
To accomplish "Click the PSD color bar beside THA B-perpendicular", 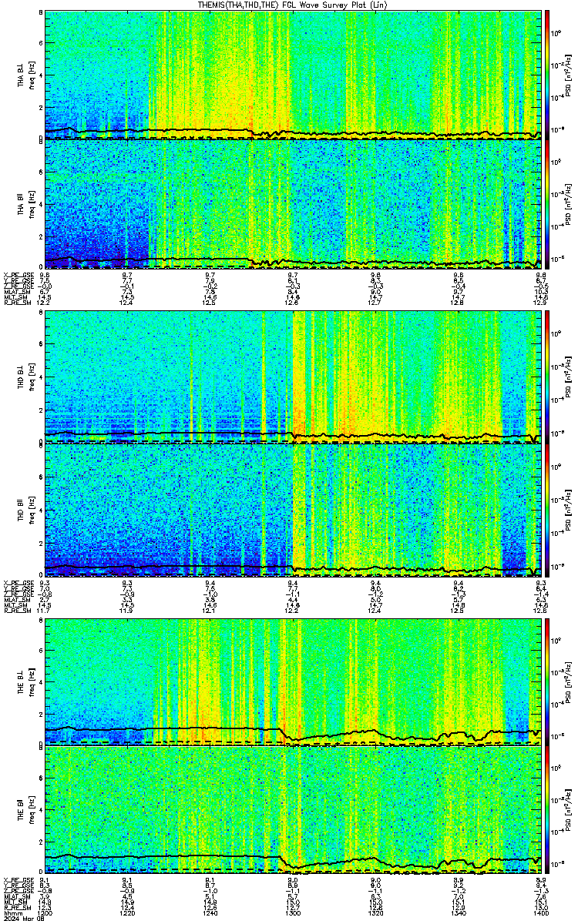I will pos(547,75).
